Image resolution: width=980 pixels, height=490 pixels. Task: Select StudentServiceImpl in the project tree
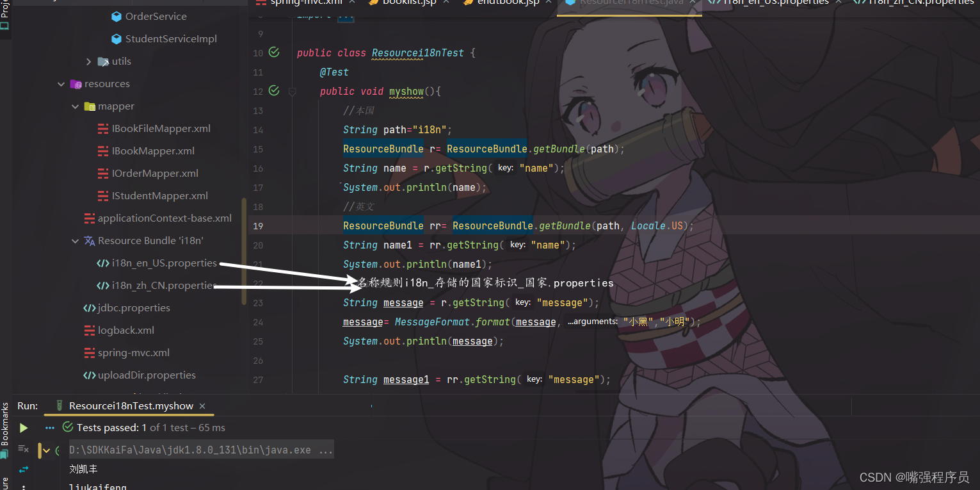(171, 39)
